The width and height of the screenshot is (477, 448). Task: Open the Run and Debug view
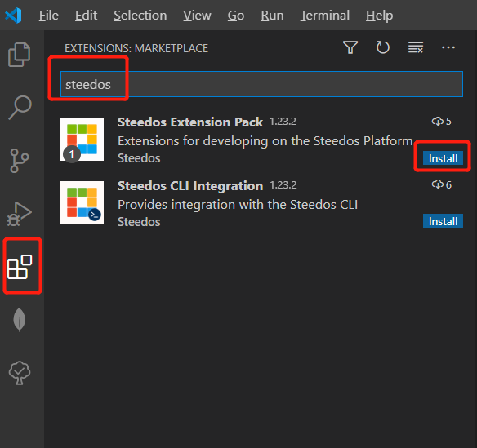point(19,214)
